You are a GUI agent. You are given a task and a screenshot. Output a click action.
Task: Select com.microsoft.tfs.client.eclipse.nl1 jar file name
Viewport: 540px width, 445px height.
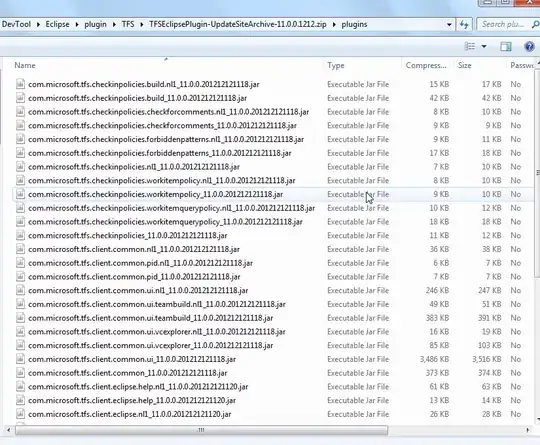click(x=129, y=414)
